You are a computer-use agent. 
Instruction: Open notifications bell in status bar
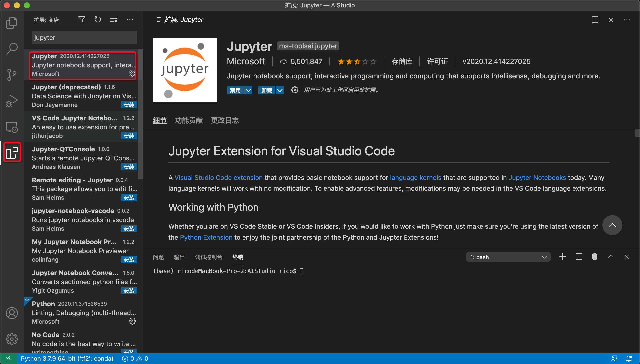click(629, 359)
